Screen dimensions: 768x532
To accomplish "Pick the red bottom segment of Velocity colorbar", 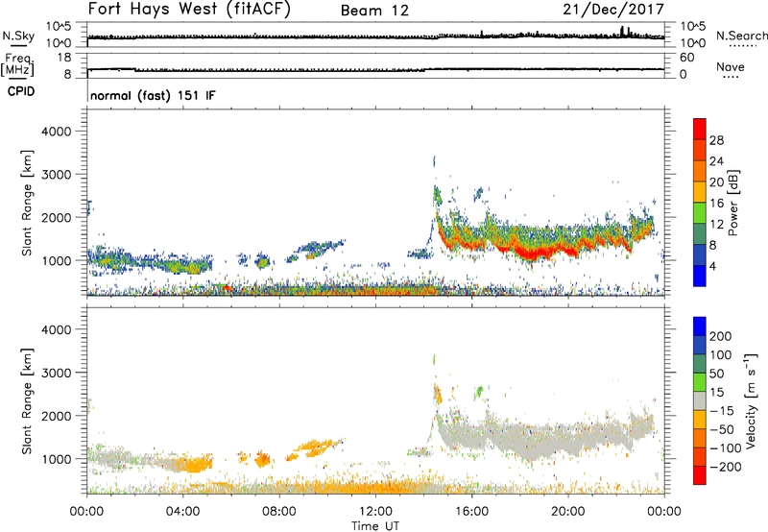I will (700, 475).
